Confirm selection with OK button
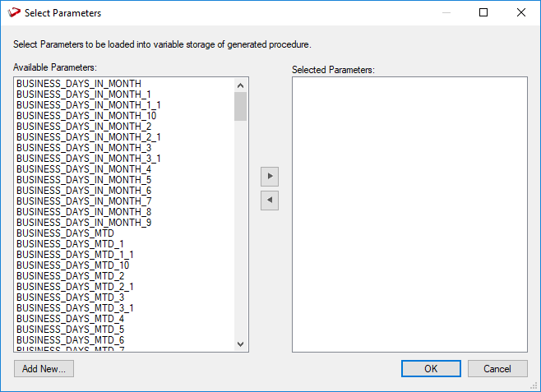This screenshot has width=541, height=392. (431, 369)
